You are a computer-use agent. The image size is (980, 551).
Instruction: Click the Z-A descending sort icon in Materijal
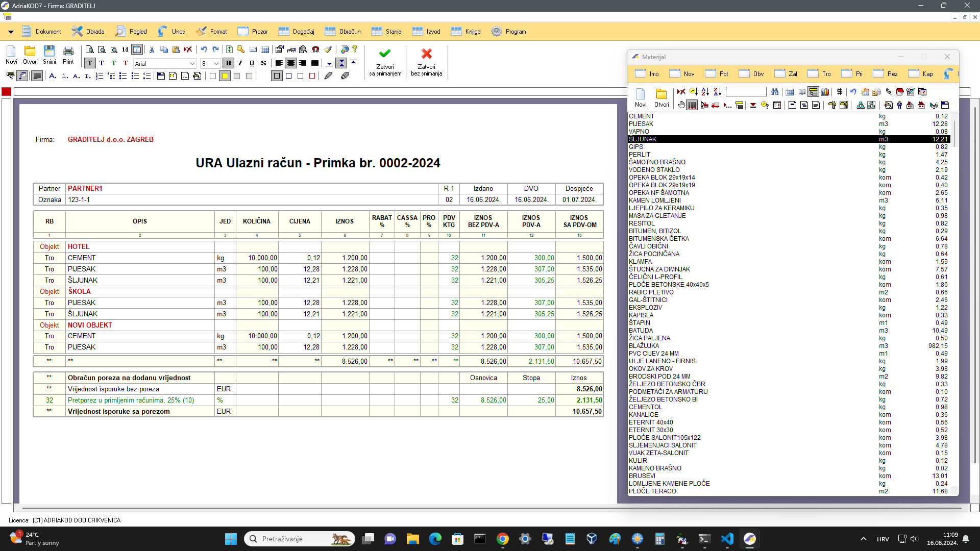coord(718,92)
